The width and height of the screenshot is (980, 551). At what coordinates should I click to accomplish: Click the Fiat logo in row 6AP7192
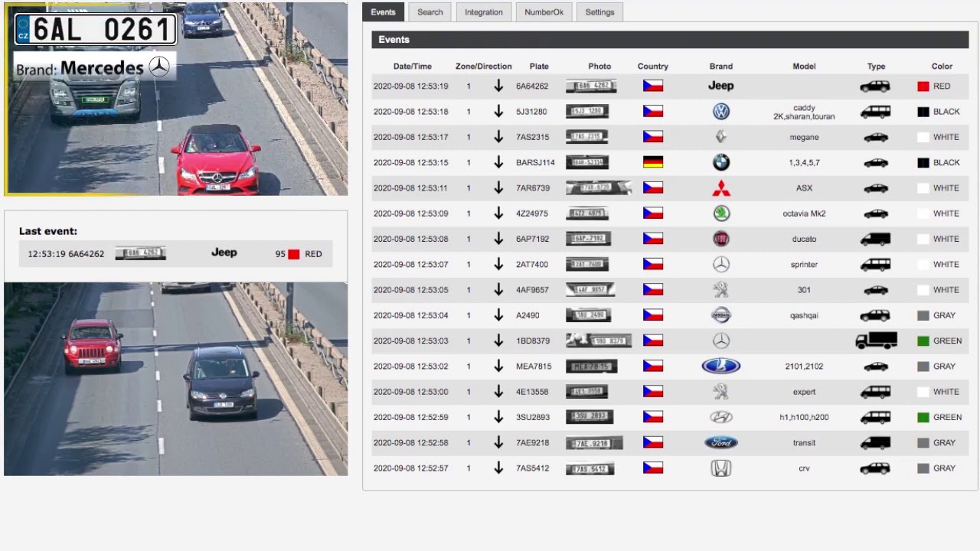(x=721, y=239)
